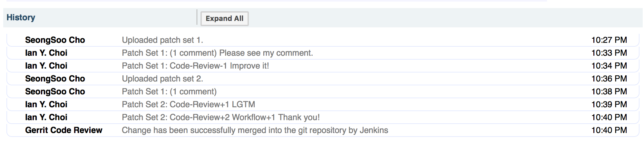Select the 10:34 PM timestamp

[609, 66]
